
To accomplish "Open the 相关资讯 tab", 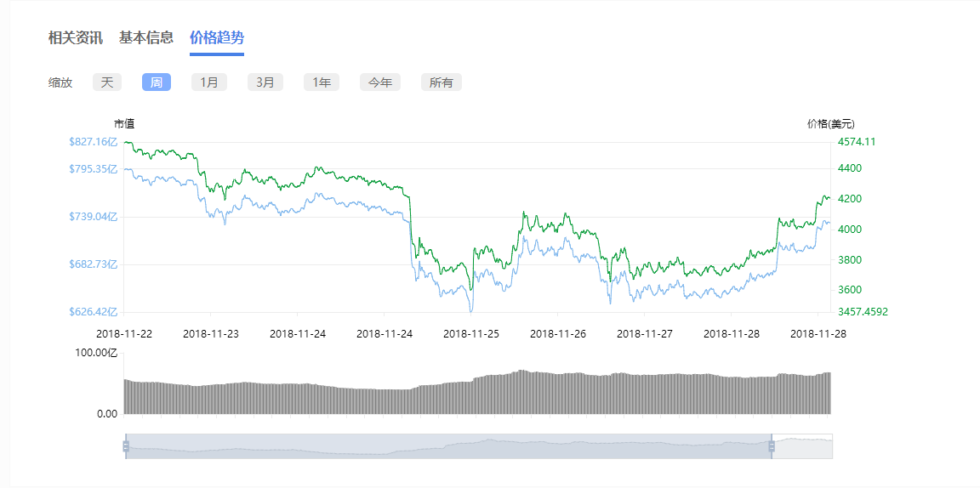I will (75, 37).
